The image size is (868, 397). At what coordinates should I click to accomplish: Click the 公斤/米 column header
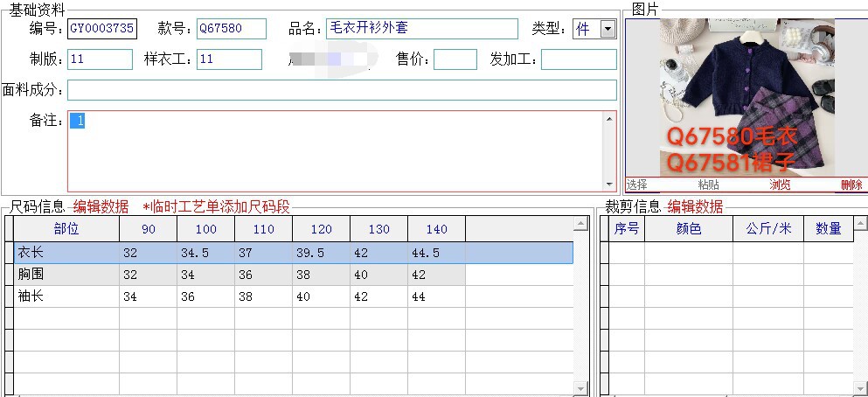tap(768, 229)
